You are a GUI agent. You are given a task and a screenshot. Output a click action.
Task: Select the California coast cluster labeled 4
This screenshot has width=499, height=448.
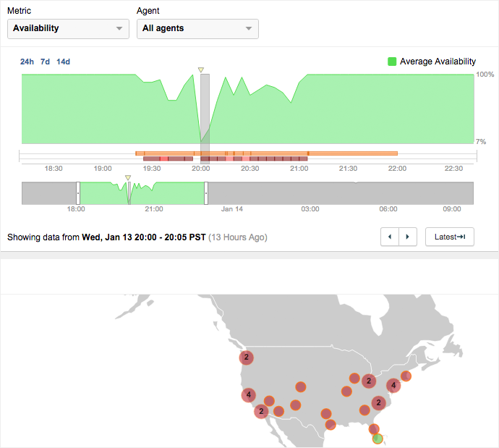coord(249,394)
